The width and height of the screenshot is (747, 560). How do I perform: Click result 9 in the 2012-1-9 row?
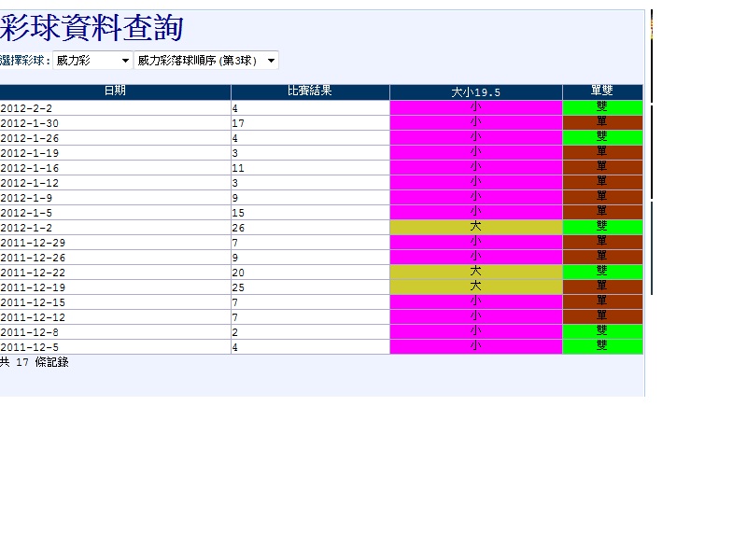pyautogui.click(x=310, y=198)
